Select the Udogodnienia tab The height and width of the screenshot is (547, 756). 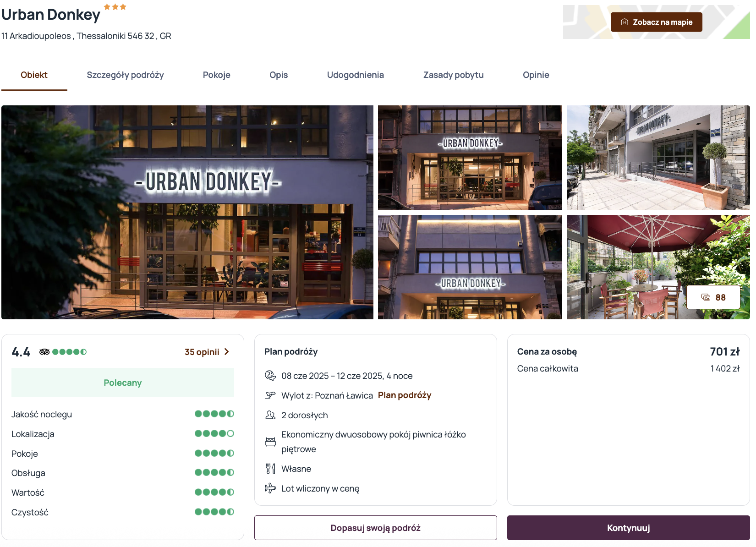tap(356, 75)
